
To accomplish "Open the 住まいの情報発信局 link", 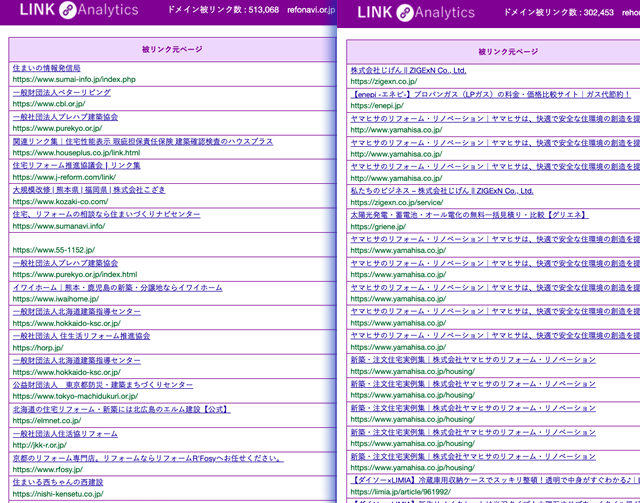I will tap(47, 68).
